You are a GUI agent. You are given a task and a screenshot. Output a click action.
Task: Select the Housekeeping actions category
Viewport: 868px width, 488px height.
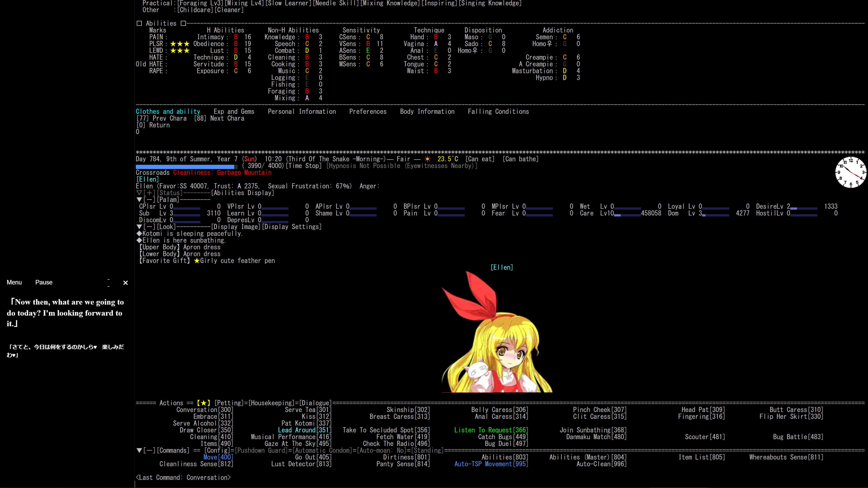tap(271, 403)
